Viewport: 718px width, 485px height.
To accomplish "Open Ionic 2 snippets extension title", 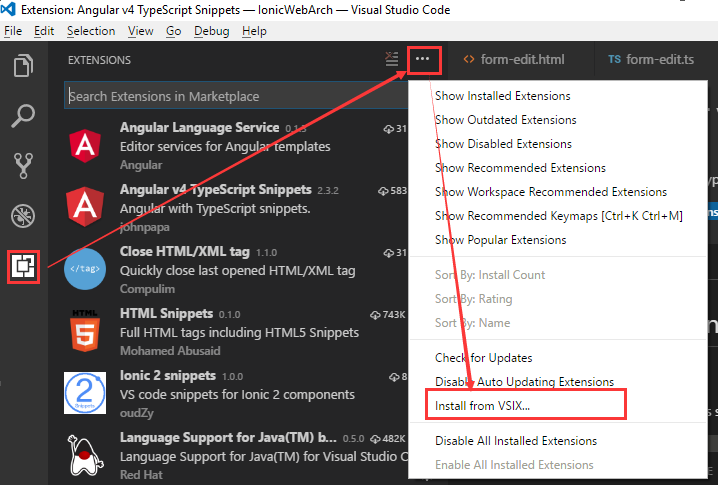I will tap(168, 376).
